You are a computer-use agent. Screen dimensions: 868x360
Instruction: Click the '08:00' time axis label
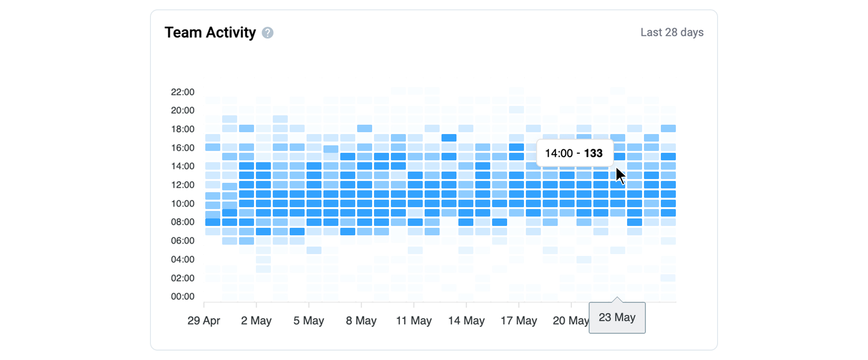click(182, 222)
